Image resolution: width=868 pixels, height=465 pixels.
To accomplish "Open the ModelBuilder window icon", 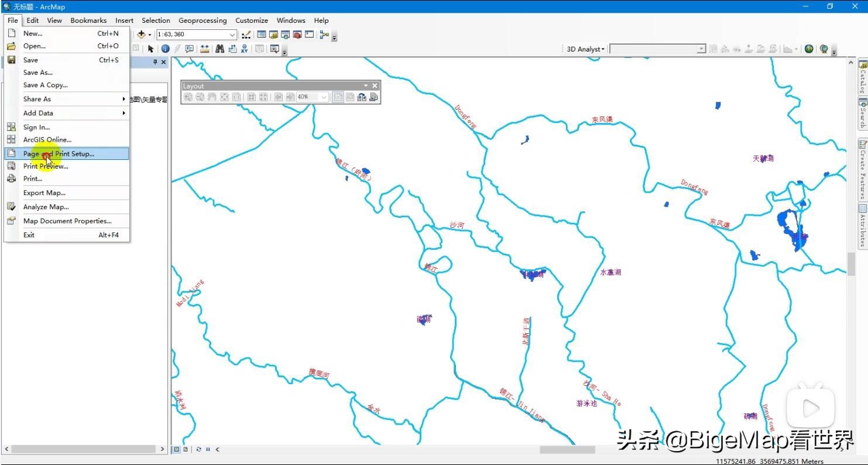I will (x=324, y=35).
